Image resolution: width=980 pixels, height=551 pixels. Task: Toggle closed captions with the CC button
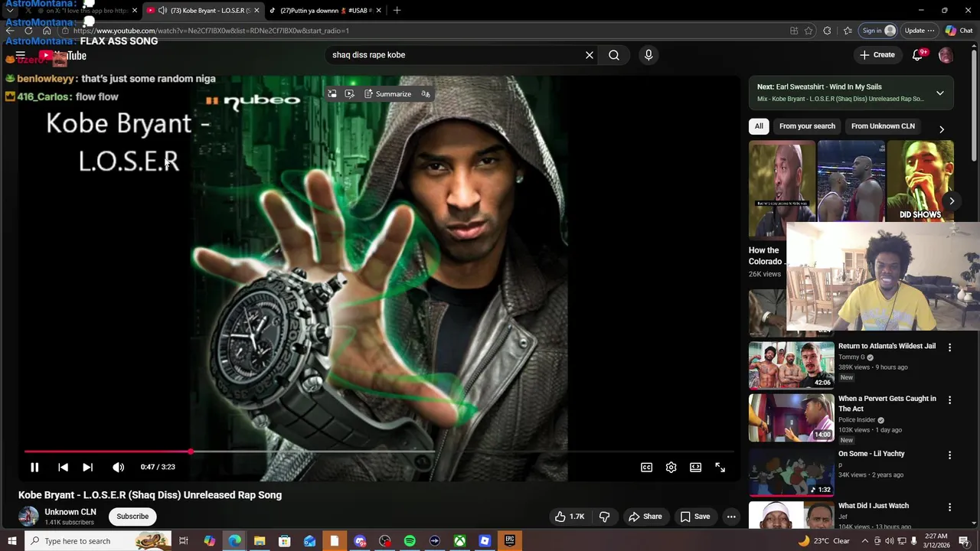646,467
